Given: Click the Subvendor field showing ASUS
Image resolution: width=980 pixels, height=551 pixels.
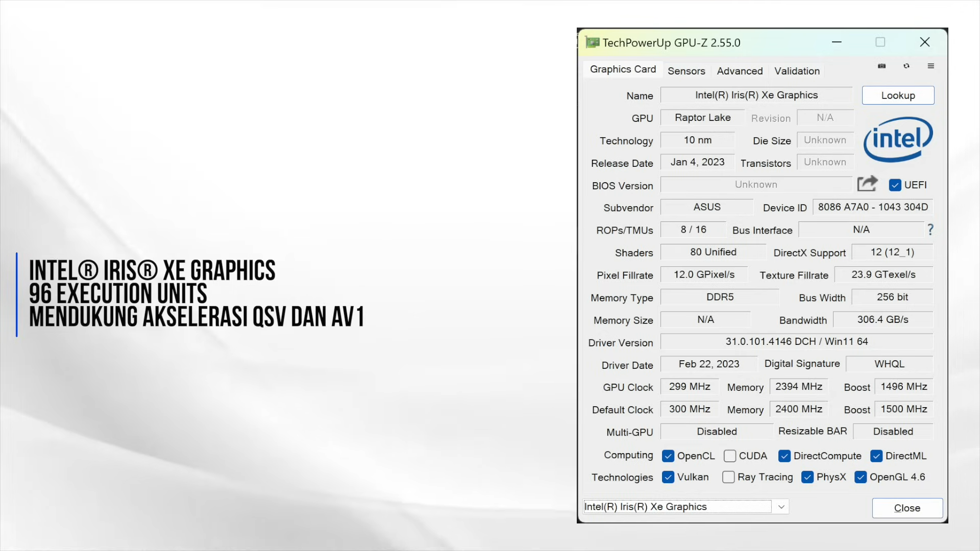Looking at the screenshot, I should [707, 207].
